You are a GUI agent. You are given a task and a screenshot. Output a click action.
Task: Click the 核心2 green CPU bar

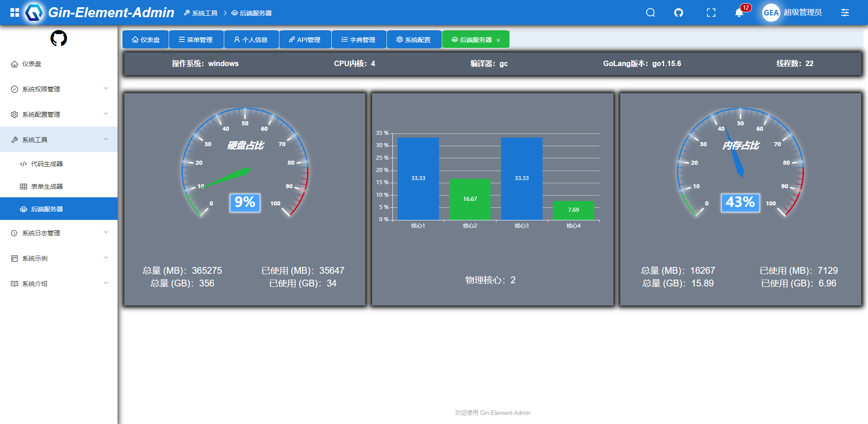(x=470, y=199)
